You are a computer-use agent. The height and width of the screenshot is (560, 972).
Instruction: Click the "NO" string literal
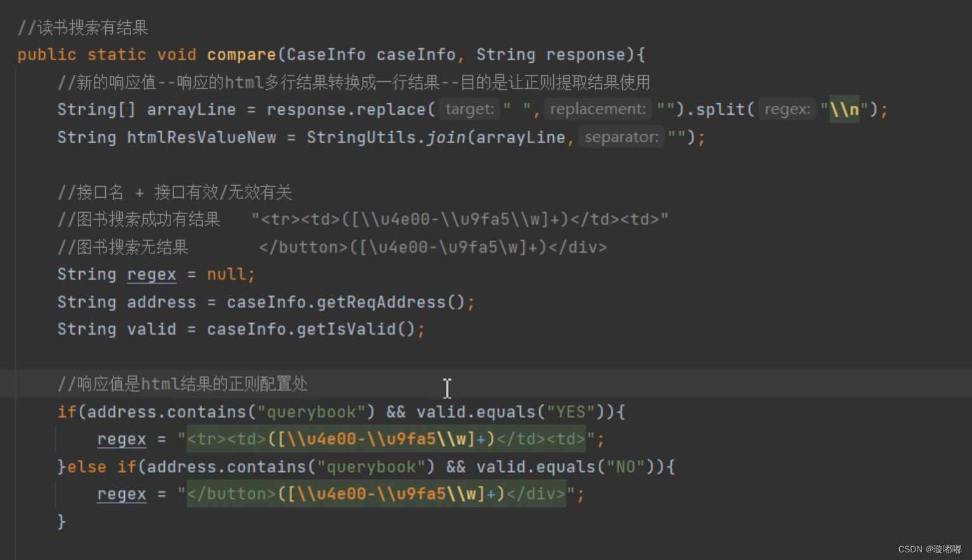point(625,467)
